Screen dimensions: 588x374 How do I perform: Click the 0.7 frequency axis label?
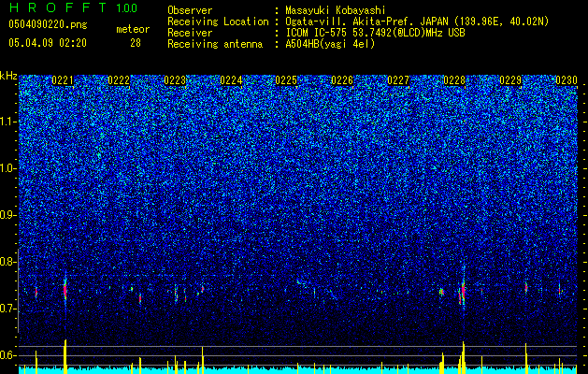8,309
